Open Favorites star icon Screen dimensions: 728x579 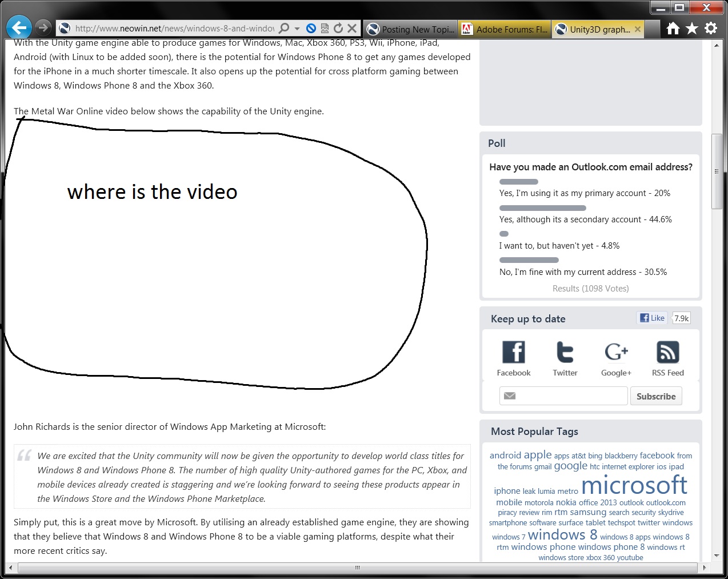click(692, 28)
